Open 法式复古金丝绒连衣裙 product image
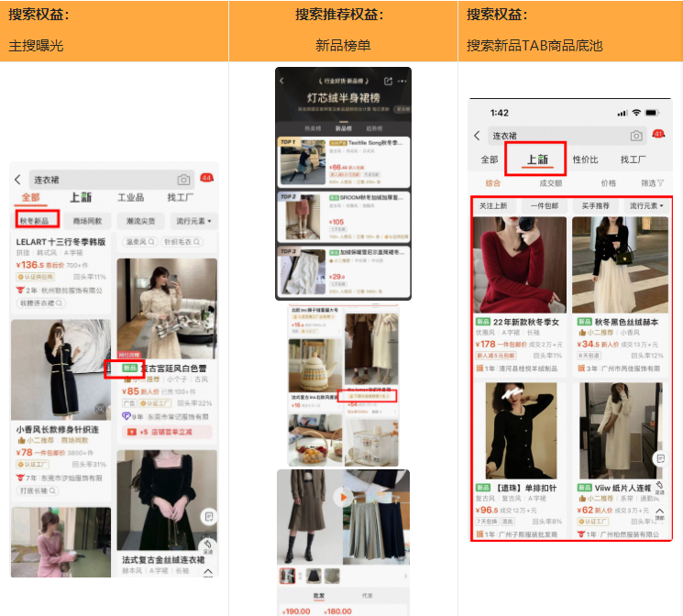This screenshot has width=683, height=616. point(167,500)
